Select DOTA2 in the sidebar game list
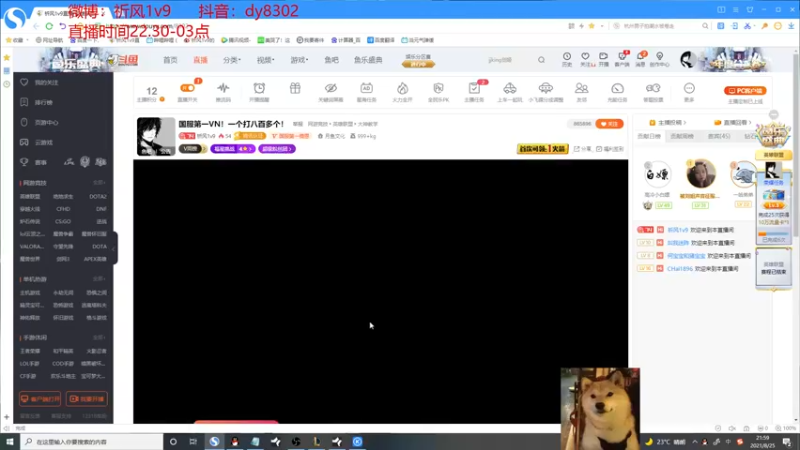Image resolution: width=800 pixels, height=450 pixels. (97, 196)
